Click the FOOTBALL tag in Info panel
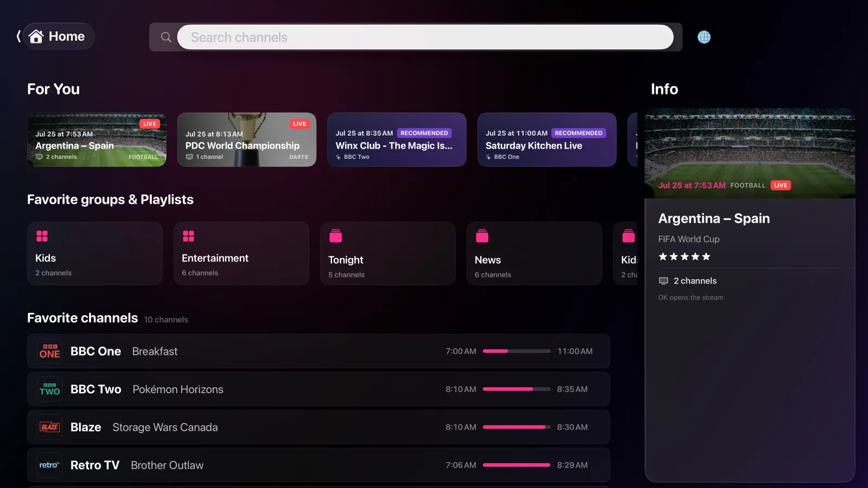This screenshot has height=488, width=868. [748, 185]
